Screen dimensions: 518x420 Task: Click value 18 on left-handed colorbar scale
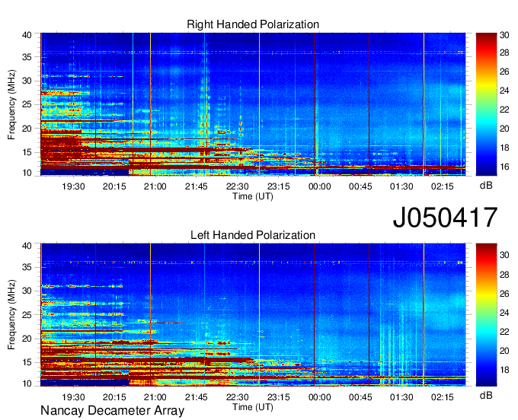point(504,370)
